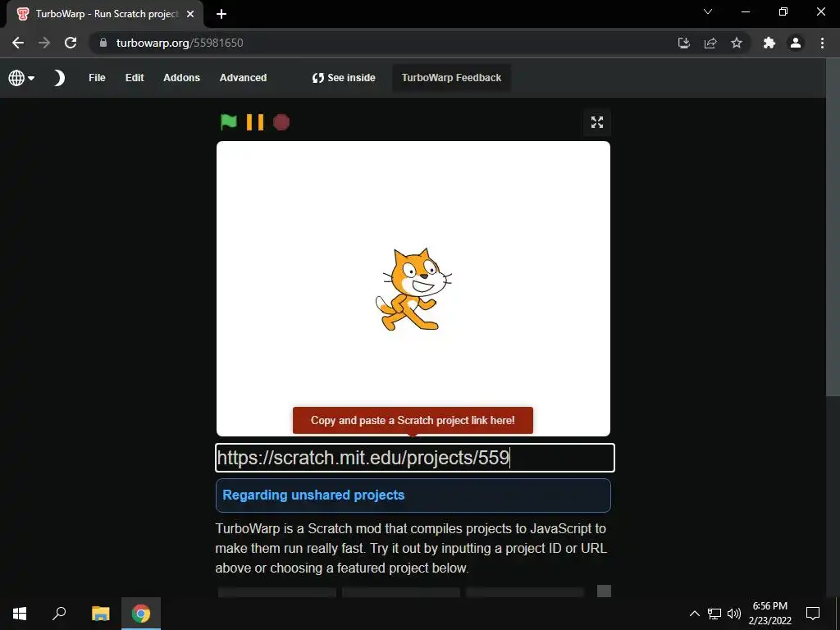Open File Explorer from taskbar

point(100,614)
